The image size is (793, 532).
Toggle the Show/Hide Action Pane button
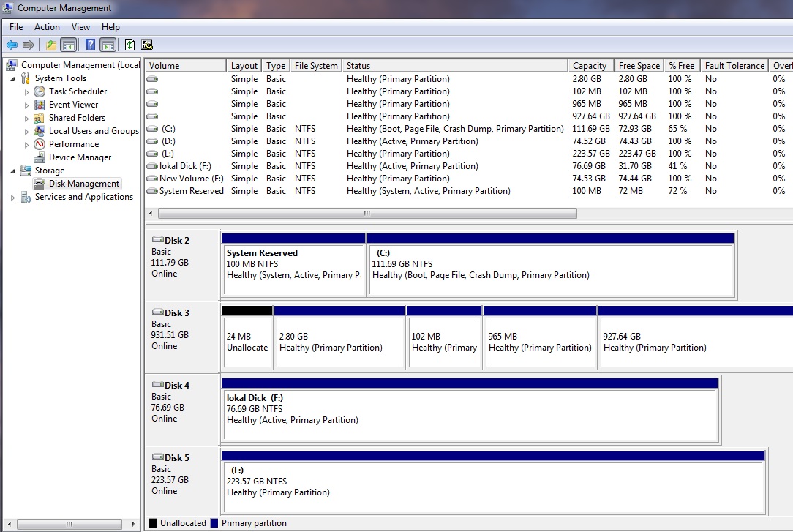click(108, 45)
